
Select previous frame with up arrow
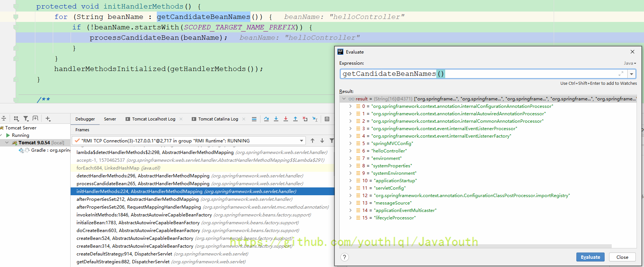[313, 141]
